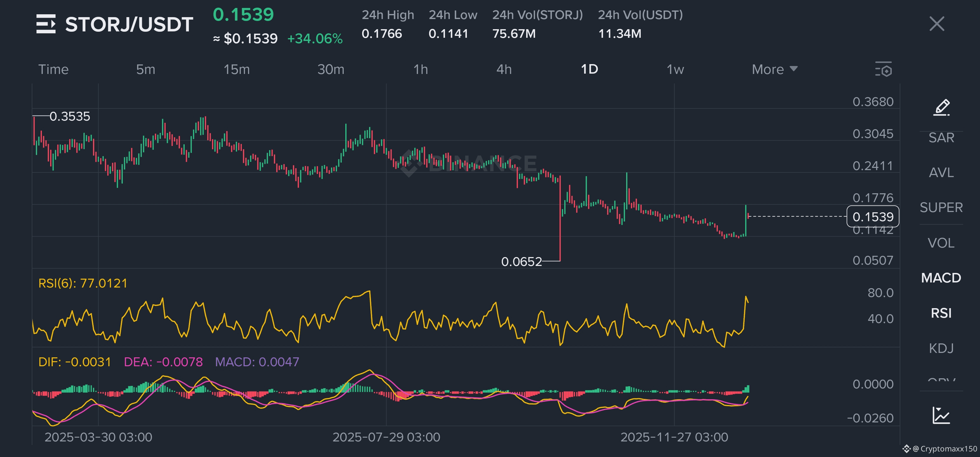This screenshot has height=457, width=980.
Task: Open the pair list menu icon
Action: [x=46, y=24]
